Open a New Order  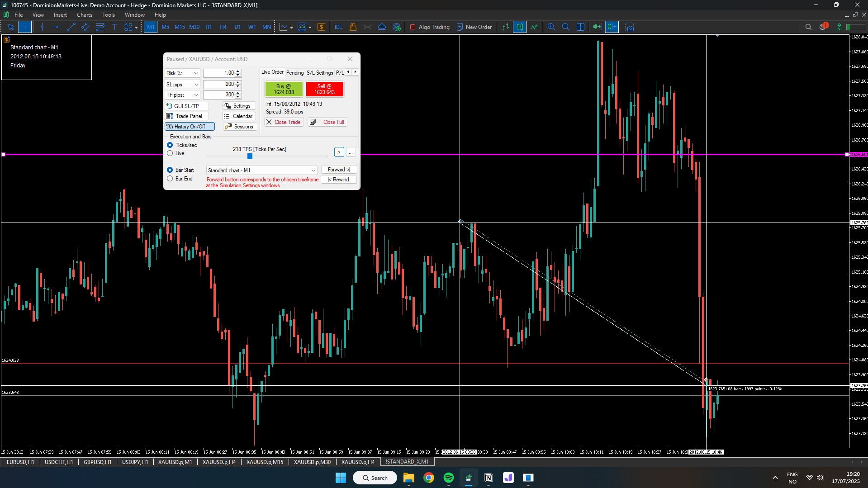click(x=474, y=27)
